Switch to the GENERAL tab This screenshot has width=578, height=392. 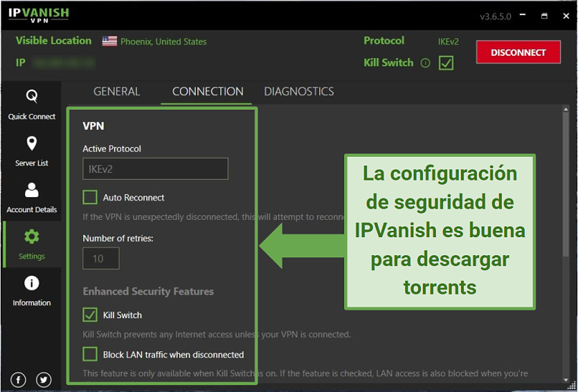[116, 91]
